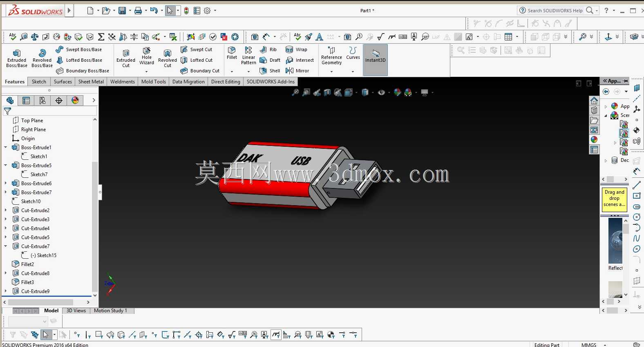The height and width of the screenshot is (347, 644).
Task: Click the Intersect tool
Action: pos(300,60)
